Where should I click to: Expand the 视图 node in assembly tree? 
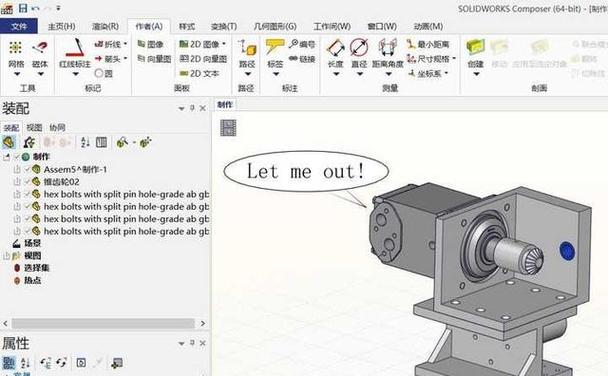[x=6, y=256]
